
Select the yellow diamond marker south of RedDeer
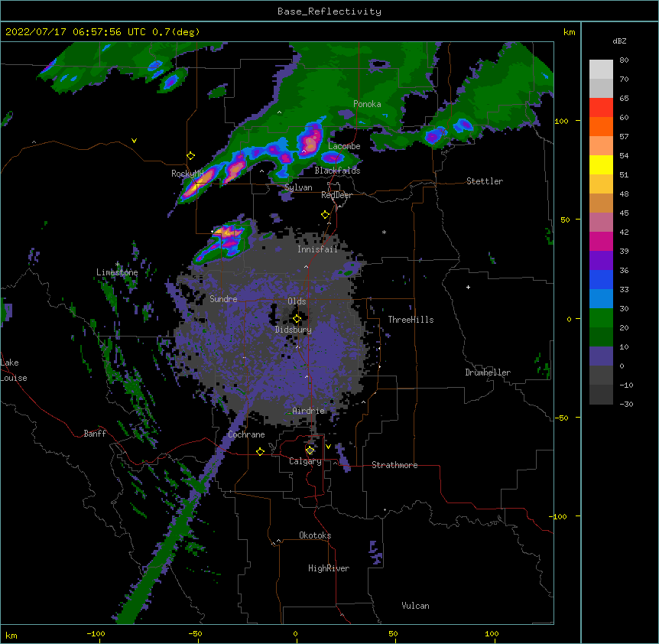[x=326, y=215]
